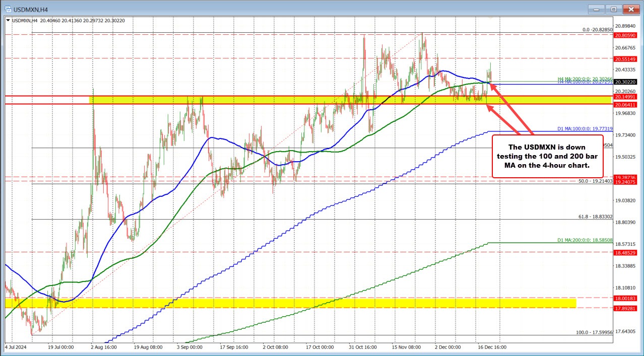The width and height of the screenshot is (644, 356).
Task: Click the '17 Oct 00:00' time axis label
Action: [x=320, y=347]
